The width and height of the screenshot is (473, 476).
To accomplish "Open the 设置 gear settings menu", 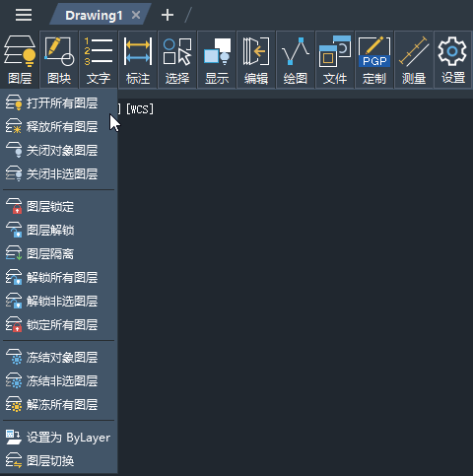I will tap(453, 59).
